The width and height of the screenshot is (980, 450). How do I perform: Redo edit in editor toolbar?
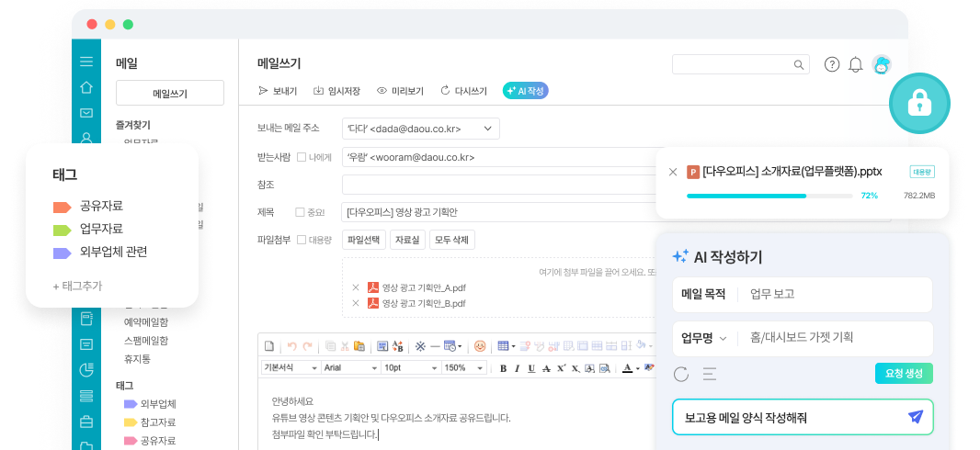click(307, 346)
